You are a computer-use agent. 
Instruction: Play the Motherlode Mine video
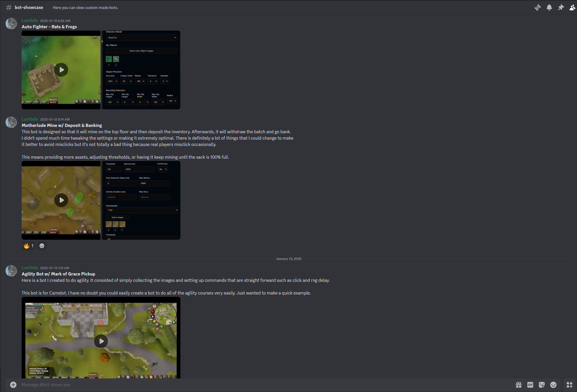tap(61, 200)
